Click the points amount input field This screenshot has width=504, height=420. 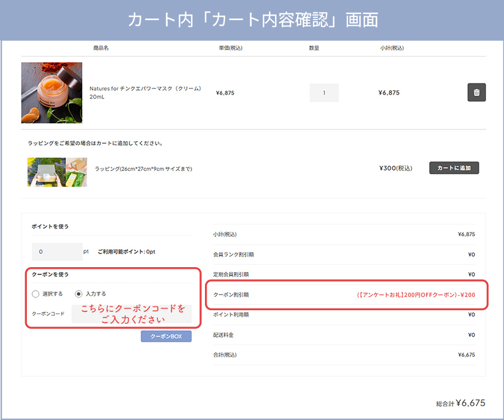pos(57,251)
